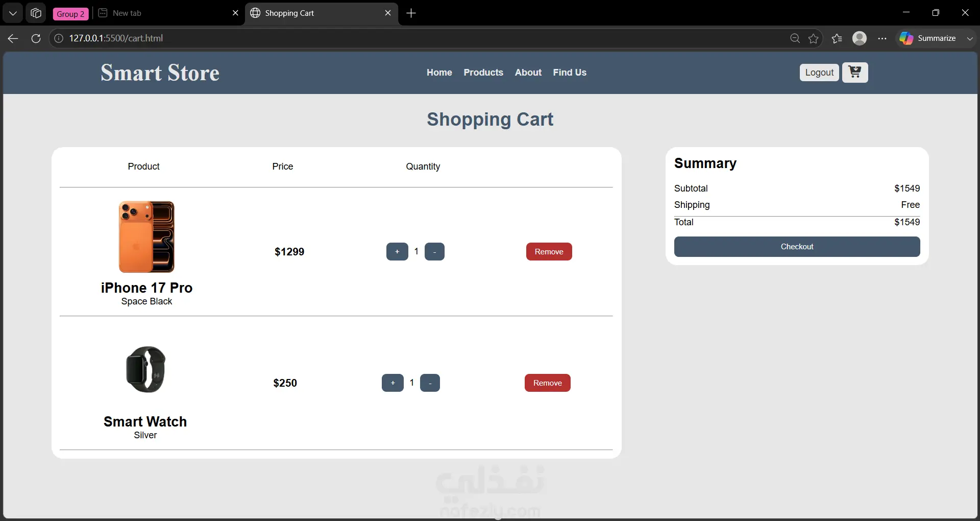This screenshot has height=521, width=980.
Task: Add this page to favorites star
Action: (814, 38)
